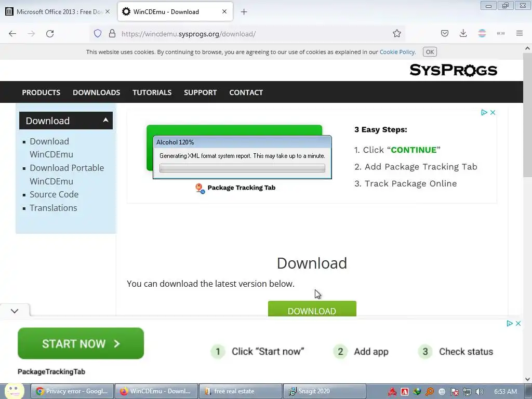
Task: Click the globe tray icon
Action: coord(417,392)
